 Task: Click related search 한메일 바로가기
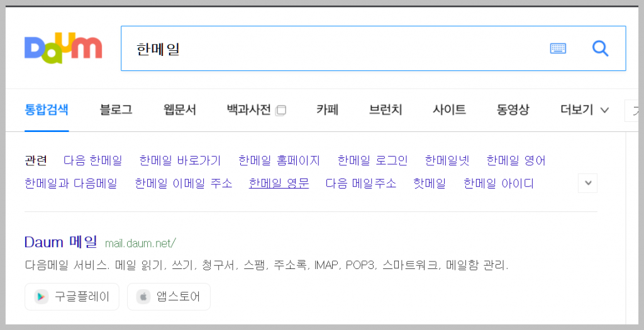pyautogui.click(x=180, y=160)
